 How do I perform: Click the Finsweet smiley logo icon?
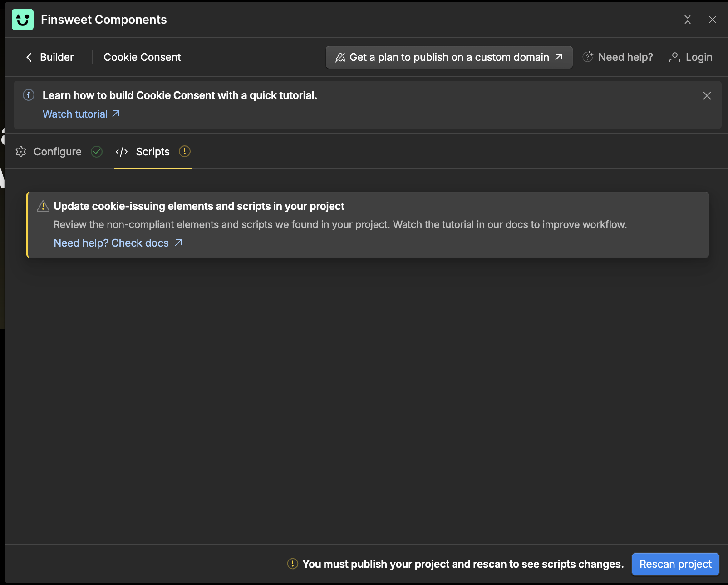pos(23,20)
